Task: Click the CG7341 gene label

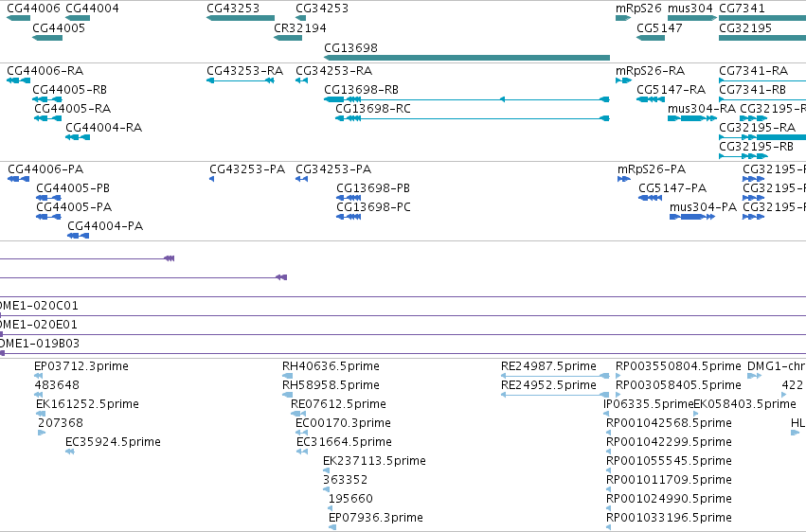Action: click(x=742, y=9)
